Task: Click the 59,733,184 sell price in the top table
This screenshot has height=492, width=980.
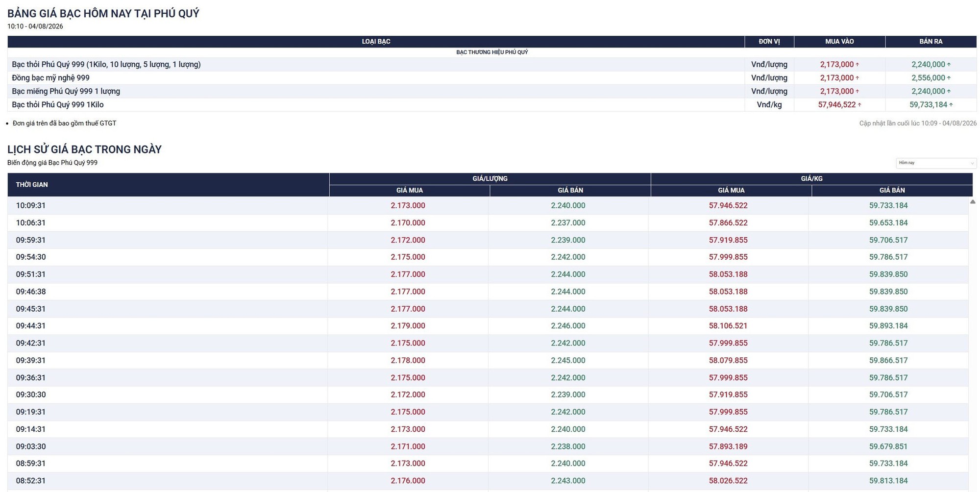Action: click(x=929, y=104)
